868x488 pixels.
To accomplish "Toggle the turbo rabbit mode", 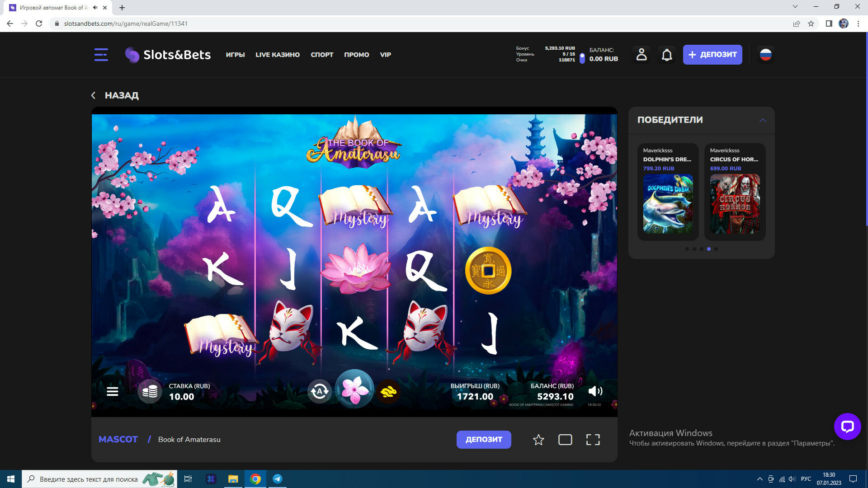I will click(388, 391).
